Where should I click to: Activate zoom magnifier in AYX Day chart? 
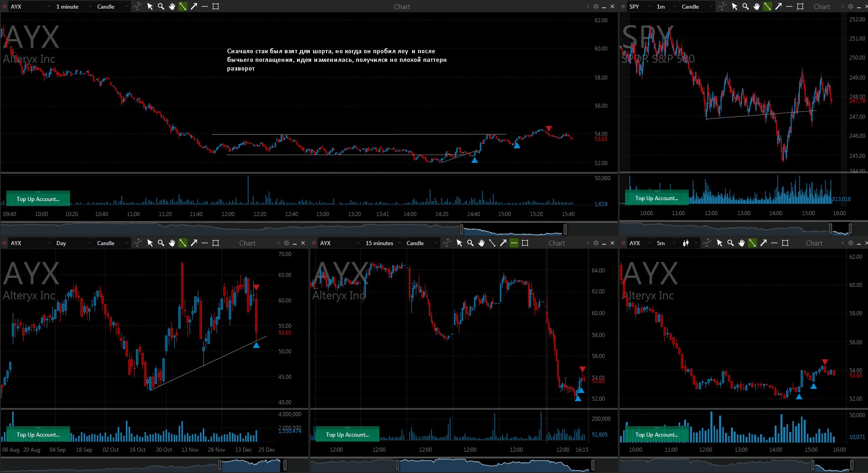point(161,243)
